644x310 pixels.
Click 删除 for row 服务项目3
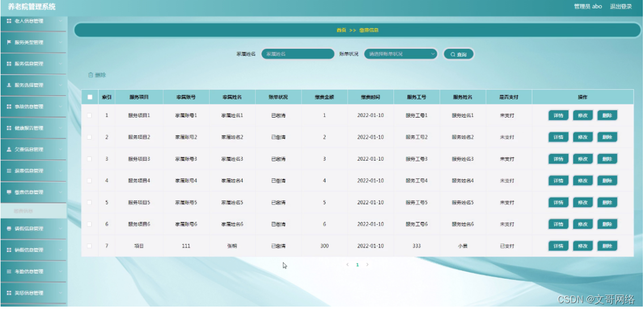(607, 159)
